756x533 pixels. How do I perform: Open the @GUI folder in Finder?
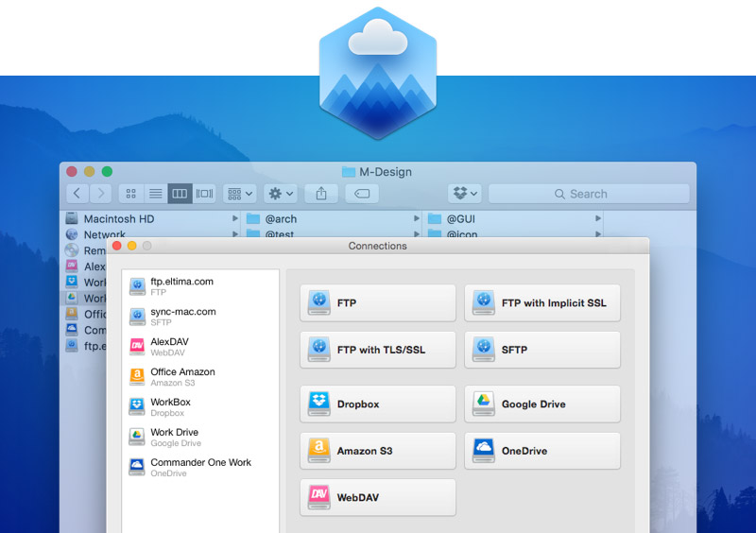pyautogui.click(x=514, y=219)
